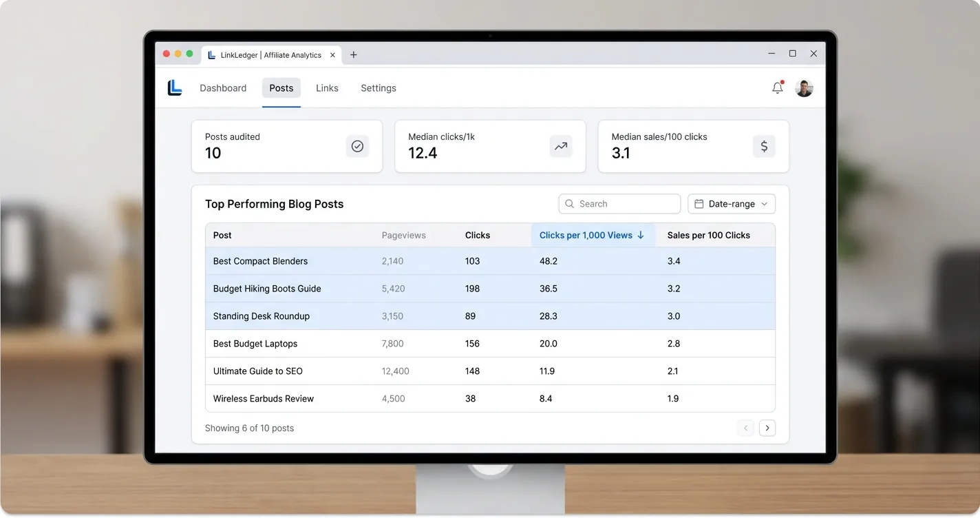The height and width of the screenshot is (518, 980).
Task: Click the Median sales dollar icon
Action: [764, 146]
